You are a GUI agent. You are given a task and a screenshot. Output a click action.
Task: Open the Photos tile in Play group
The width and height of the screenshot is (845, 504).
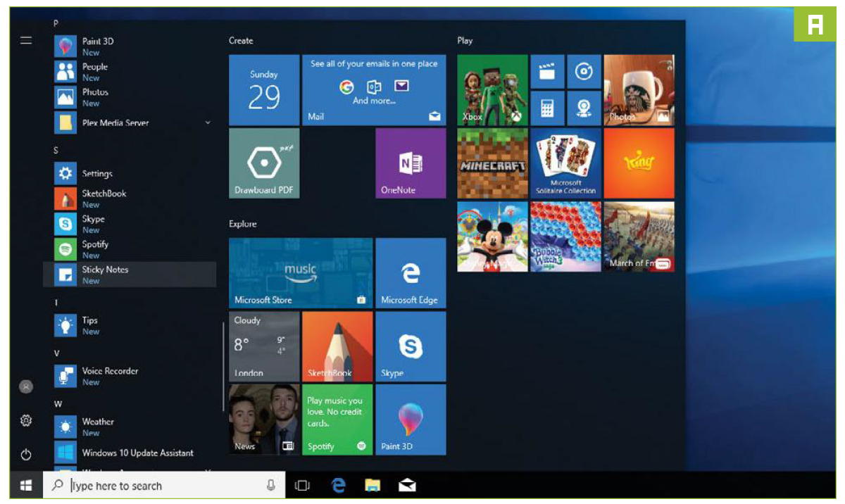coord(639,90)
